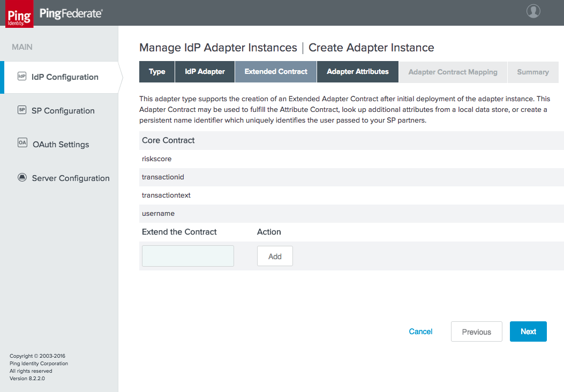
Task: Switch to the IdP Adapter tab
Action: tap(205, 72)
